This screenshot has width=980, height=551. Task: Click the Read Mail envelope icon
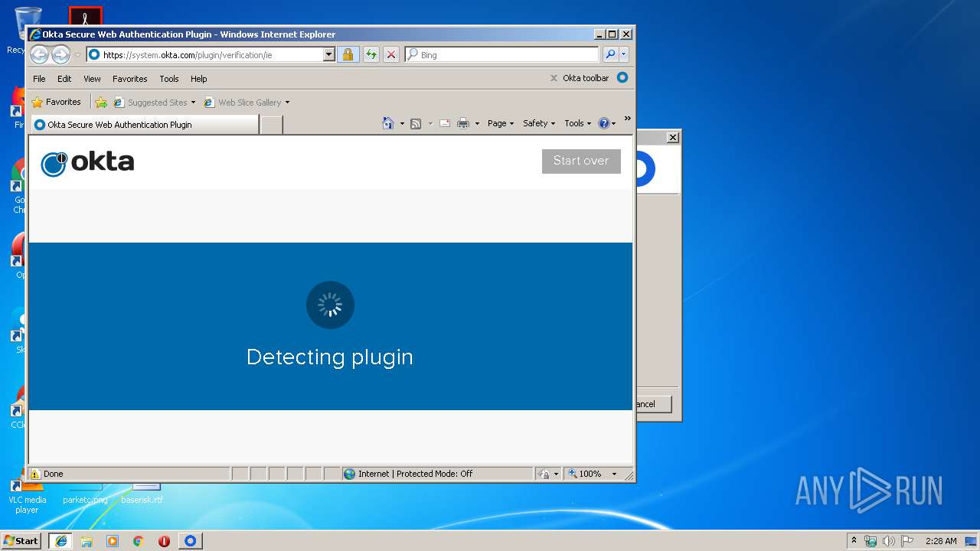tap(445, 123)
